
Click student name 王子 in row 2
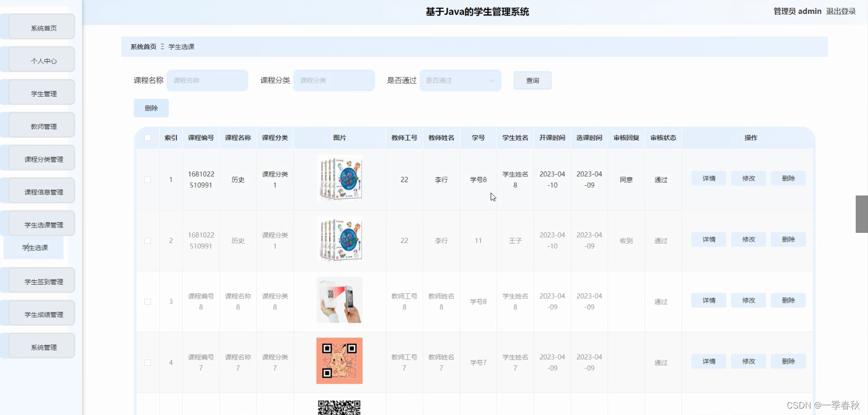[515, 241]
